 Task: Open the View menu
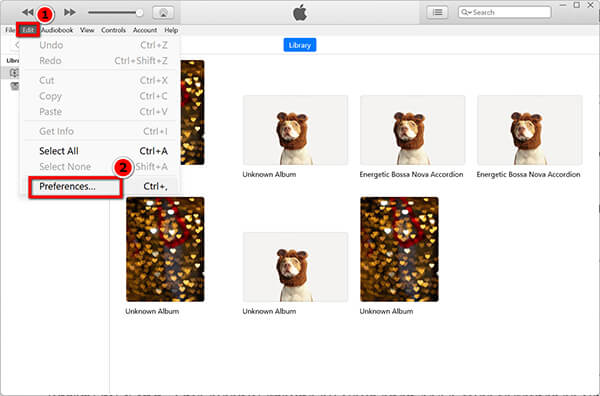pyautogui.click(x=87, y=30)
